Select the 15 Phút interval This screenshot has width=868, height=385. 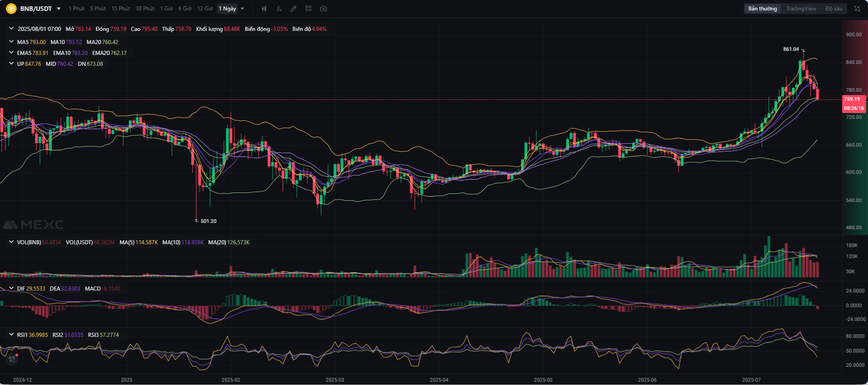121,9
